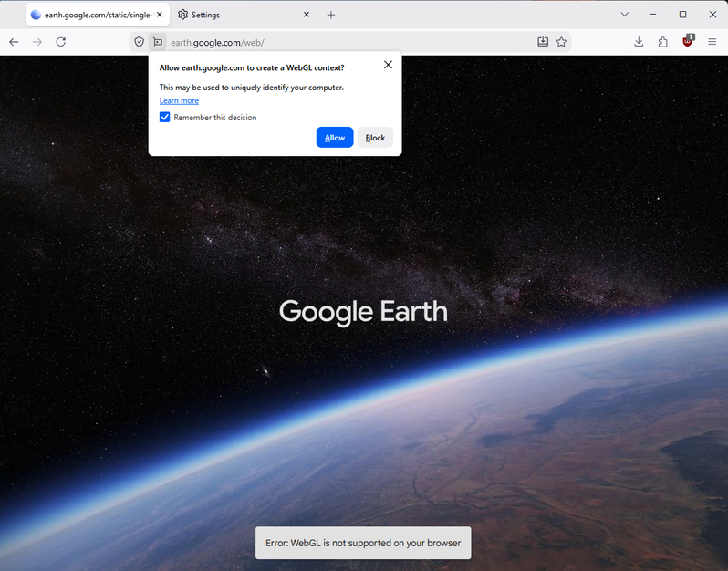Click the uBlock Origin extension icon
The width and height of the screenshot is (728, 571).
click(x=688, y=41)
